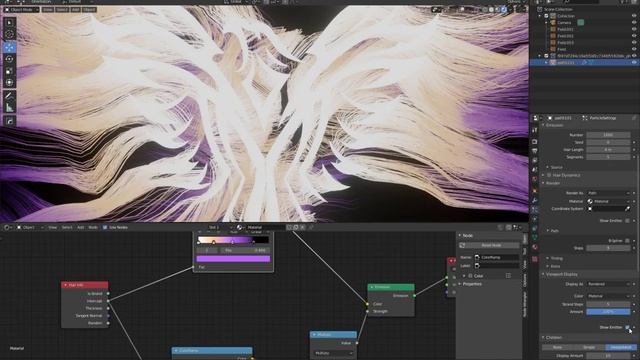The image size is (640, 360).
Task: Toggle Show Emitter in Render panel
Action: point(627,220)
